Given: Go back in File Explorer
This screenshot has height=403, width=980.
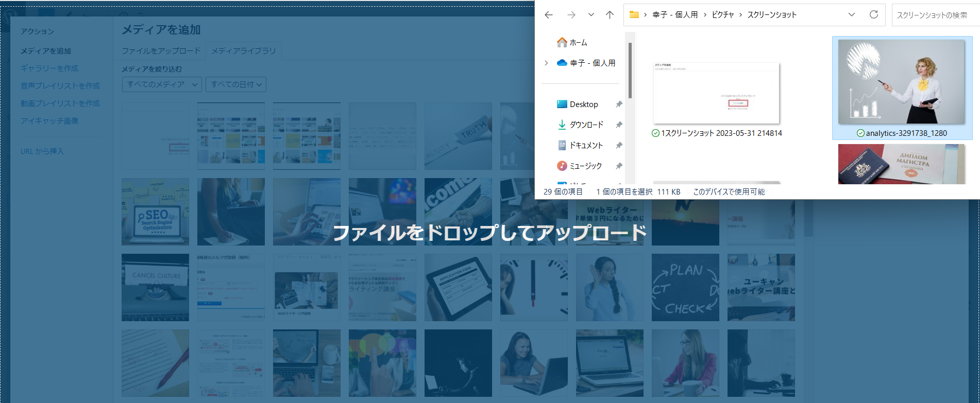Looking at the screenshot, I should 549,15.
